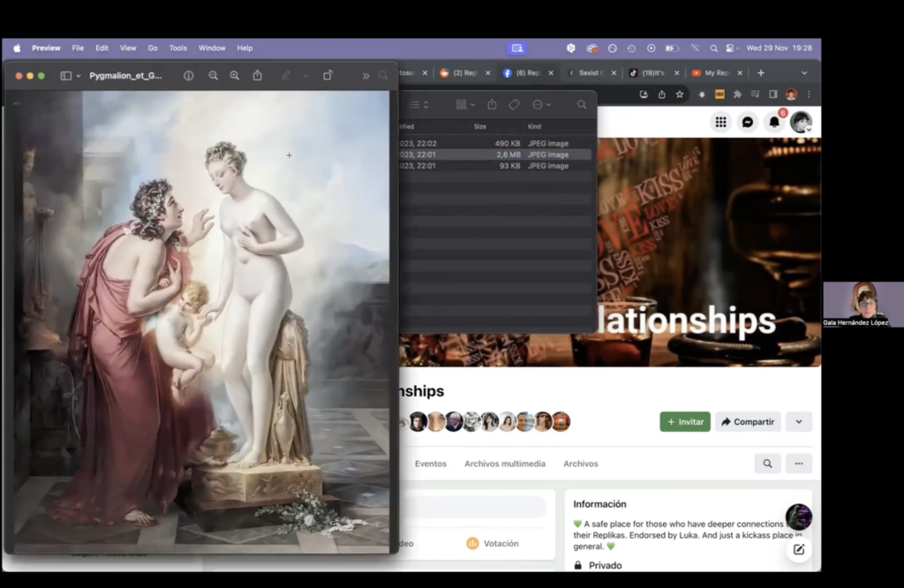The image size is (904, 588).
Task: Open Facebook menu grid icon
Action: [720, 122]
